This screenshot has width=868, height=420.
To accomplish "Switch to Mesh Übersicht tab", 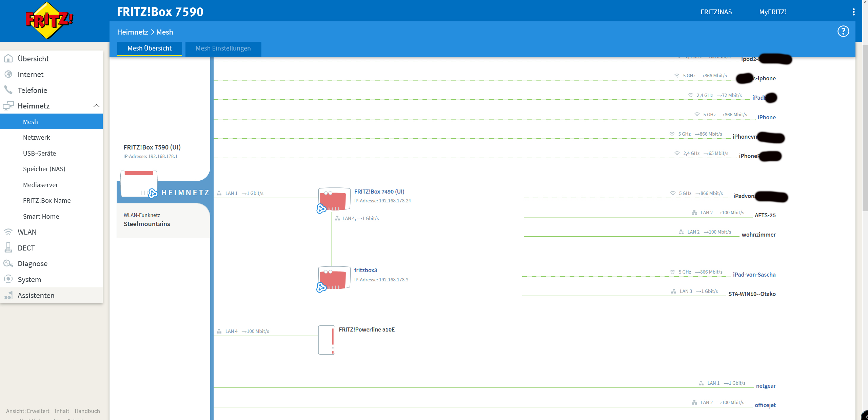I will click(x=150, y=48).
